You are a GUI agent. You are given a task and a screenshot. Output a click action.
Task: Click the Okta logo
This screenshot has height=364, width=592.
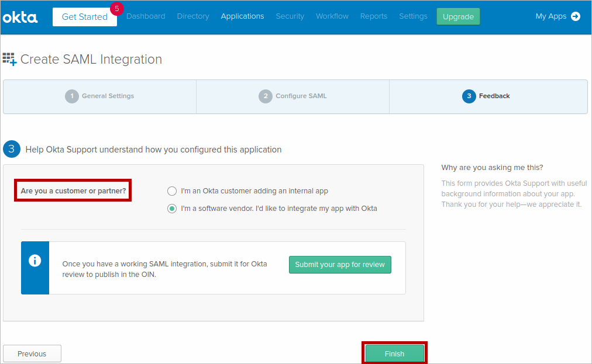(x=20, y=17)
